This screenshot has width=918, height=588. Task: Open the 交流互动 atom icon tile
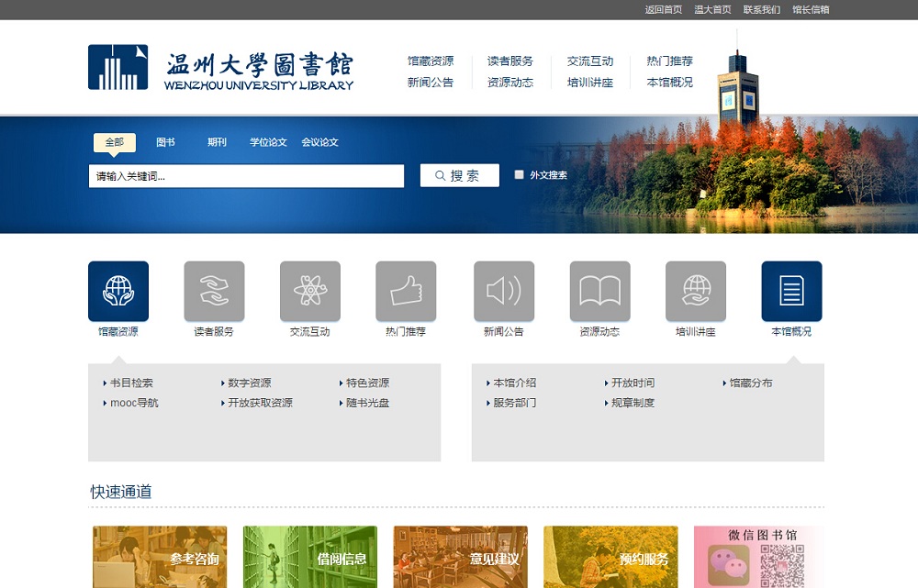pyautogui.click(x=310, y=292)
